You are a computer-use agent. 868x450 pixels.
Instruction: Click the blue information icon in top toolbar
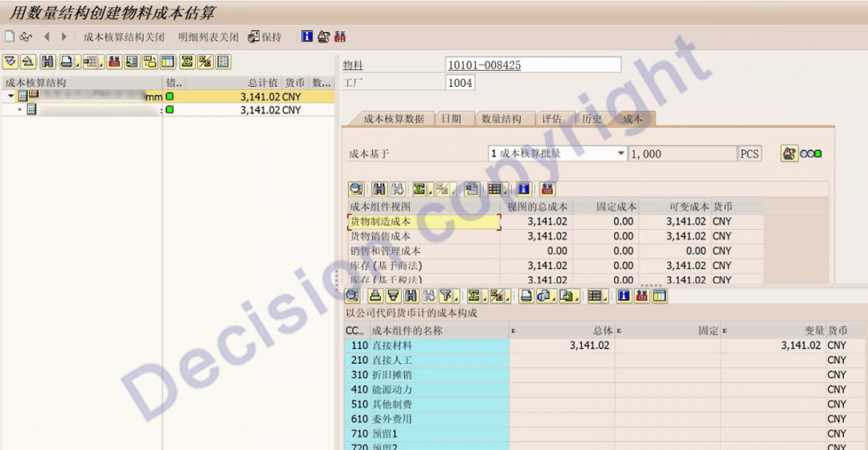tap(306, 37)
